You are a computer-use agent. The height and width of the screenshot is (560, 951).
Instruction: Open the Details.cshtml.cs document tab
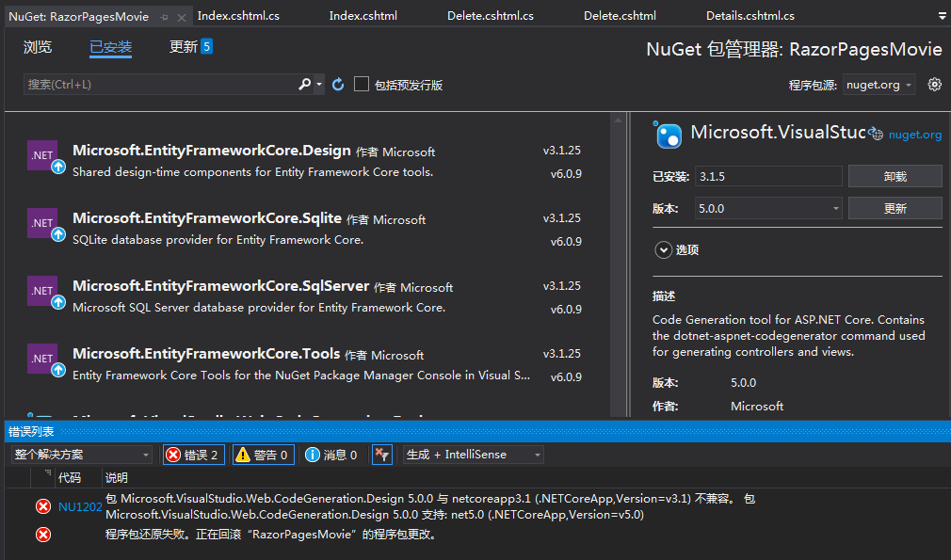point(750,16)
